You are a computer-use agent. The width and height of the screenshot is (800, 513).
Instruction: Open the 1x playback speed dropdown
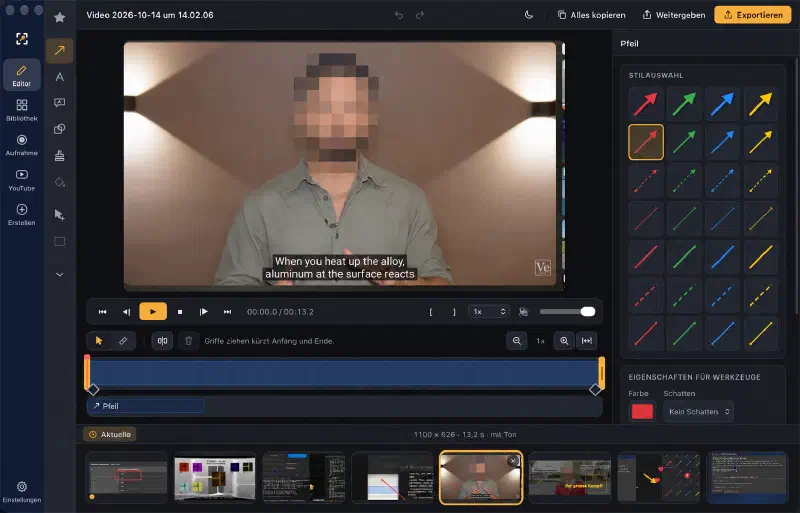tap(489, 312)
